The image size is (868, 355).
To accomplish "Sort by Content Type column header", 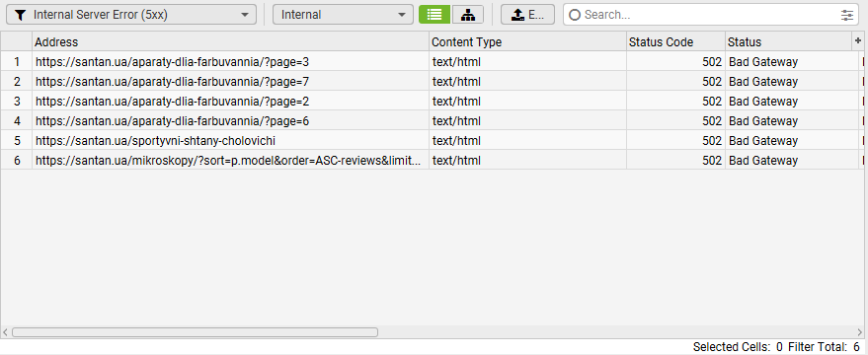I will [528, 41].
